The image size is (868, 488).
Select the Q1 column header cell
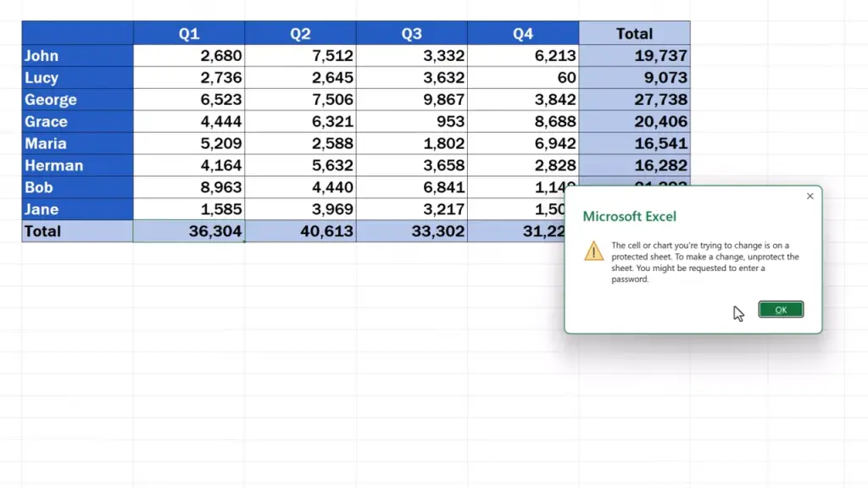(189, 34)
